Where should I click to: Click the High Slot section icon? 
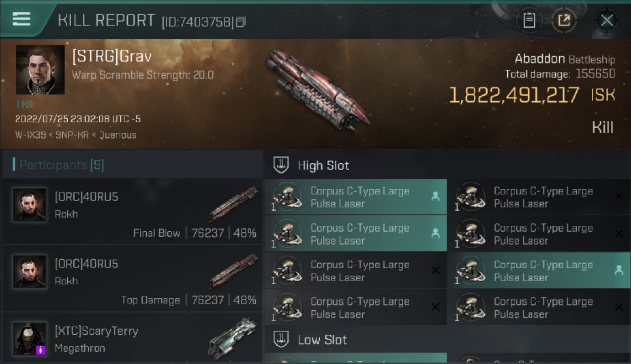tap(281, 165)
